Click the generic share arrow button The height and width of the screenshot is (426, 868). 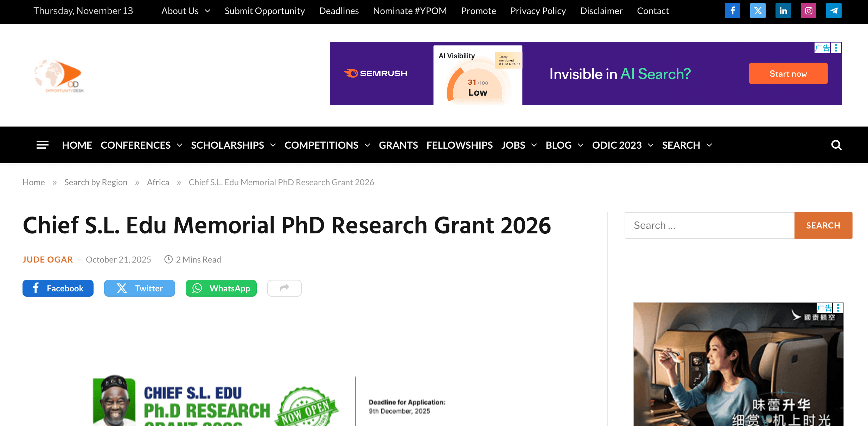[x=284, y=288]
